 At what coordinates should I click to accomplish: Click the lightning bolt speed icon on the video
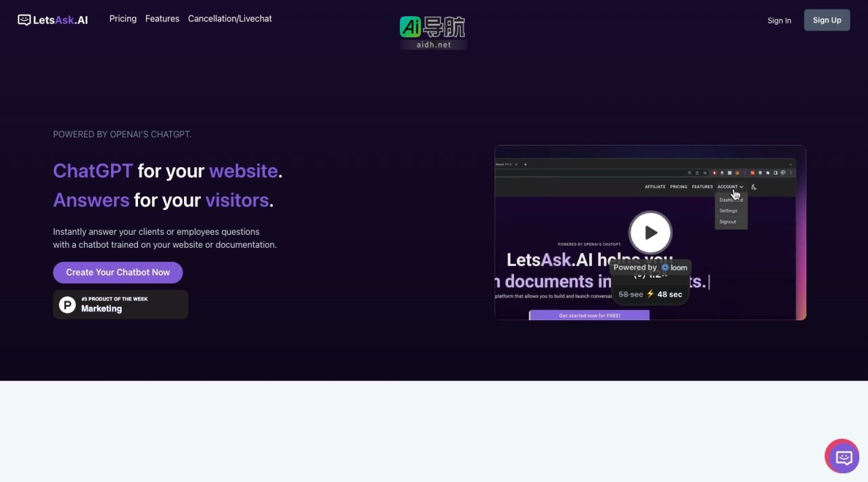(x=649, y=294)
